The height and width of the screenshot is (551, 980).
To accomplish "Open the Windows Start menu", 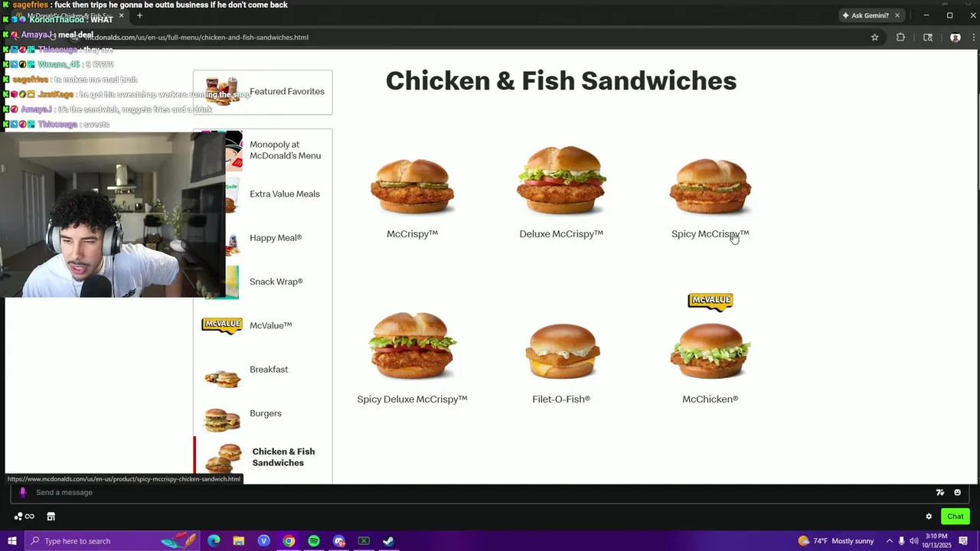I will [11, 541].
